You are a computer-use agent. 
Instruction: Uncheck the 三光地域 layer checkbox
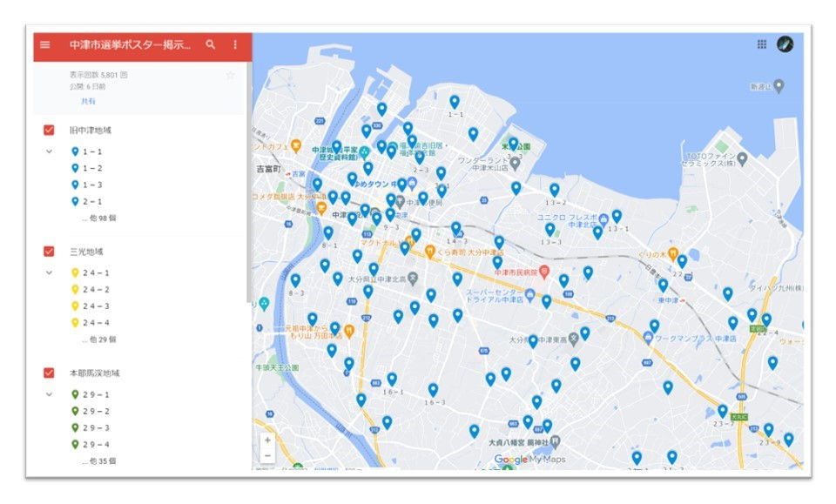pos(49,252)
